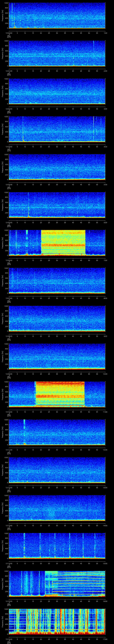Click the 7:00 end time label

105,260
